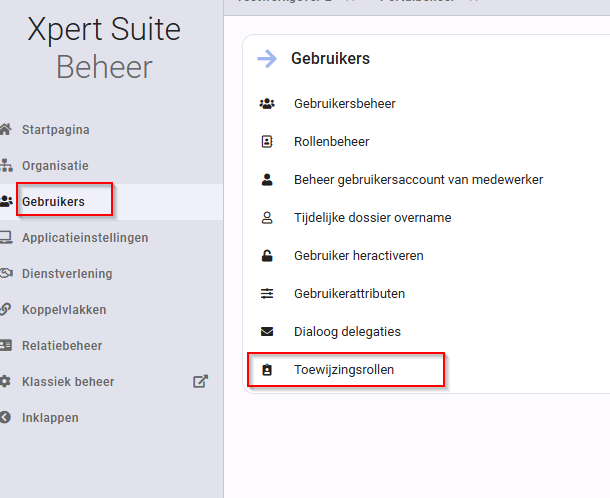Select Gebruikers in the sidebar menu
The height and width of the screenshot is (498, 610).
53,202
